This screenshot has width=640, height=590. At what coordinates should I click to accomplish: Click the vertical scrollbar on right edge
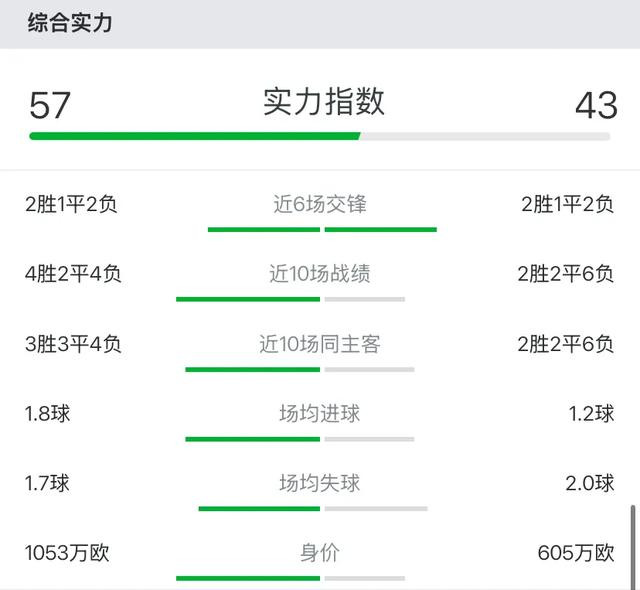(x=633, y=546)
